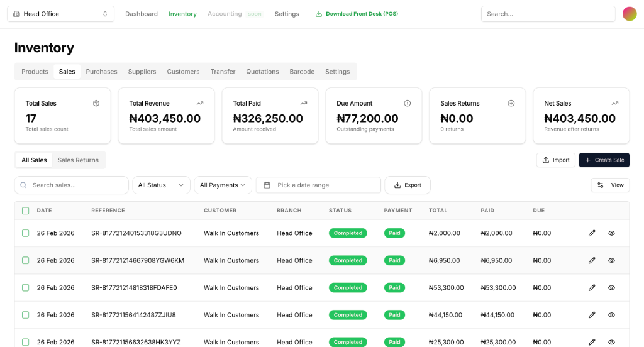Screen dimensions: 644x347
Task: Edit the ₦25,300.00 sale via pencil icon
Action: (592, 342)
